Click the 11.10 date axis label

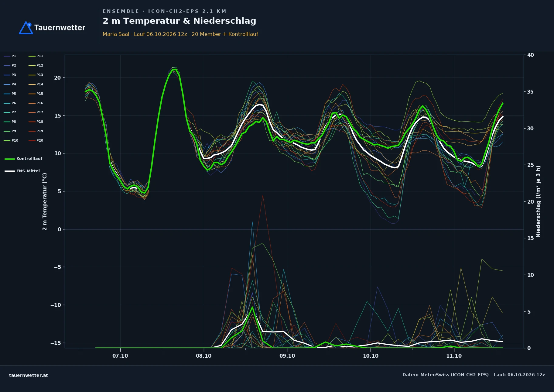[x=454, y=356]
